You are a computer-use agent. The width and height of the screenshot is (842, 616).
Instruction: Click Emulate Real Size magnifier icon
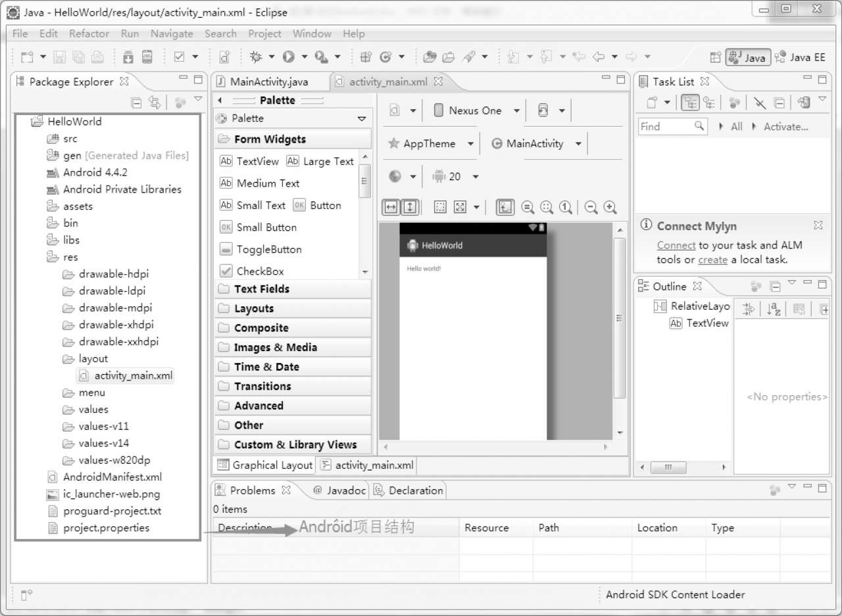tap(528, 207)
